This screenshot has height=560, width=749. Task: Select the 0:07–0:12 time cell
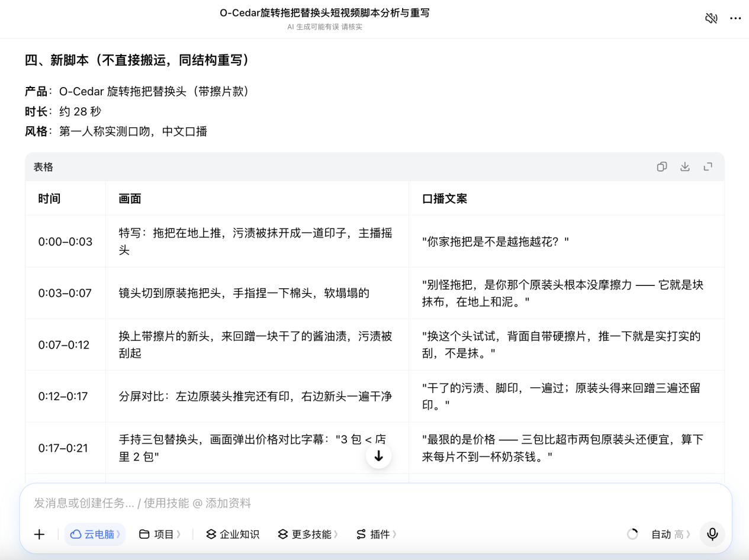(x=65, y=345)
